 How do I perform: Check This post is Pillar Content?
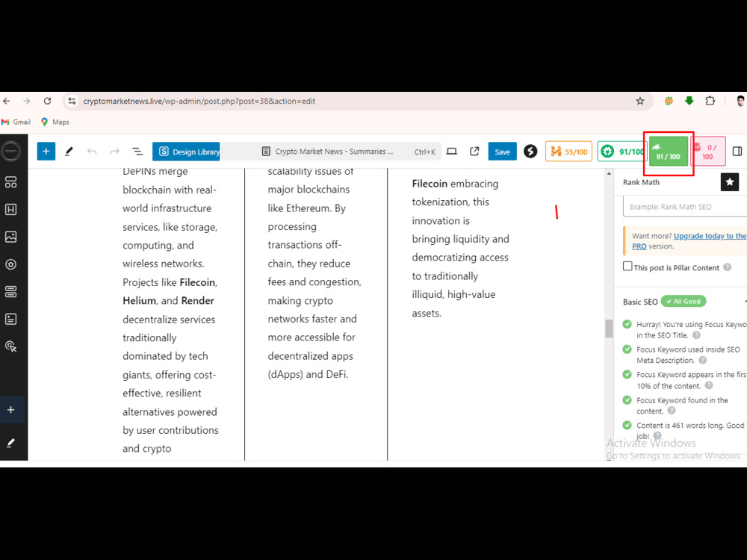point(628,267)
